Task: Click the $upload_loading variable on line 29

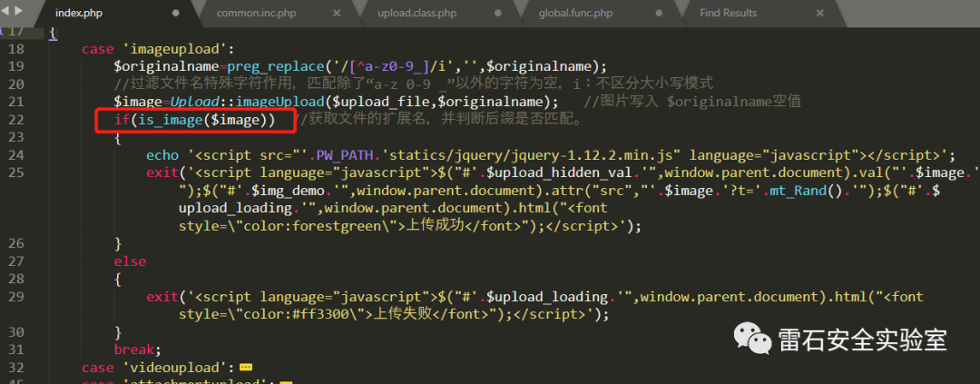Action: click(x=545, y=297)
